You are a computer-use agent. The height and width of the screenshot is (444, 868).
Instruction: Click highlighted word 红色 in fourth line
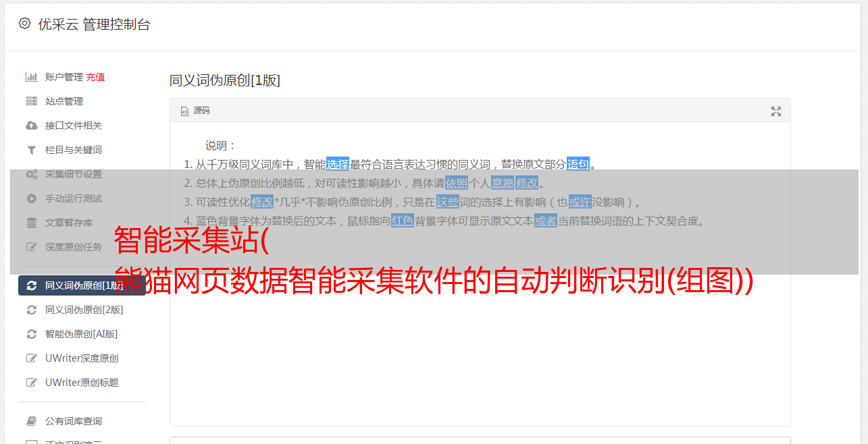point(403,221)
